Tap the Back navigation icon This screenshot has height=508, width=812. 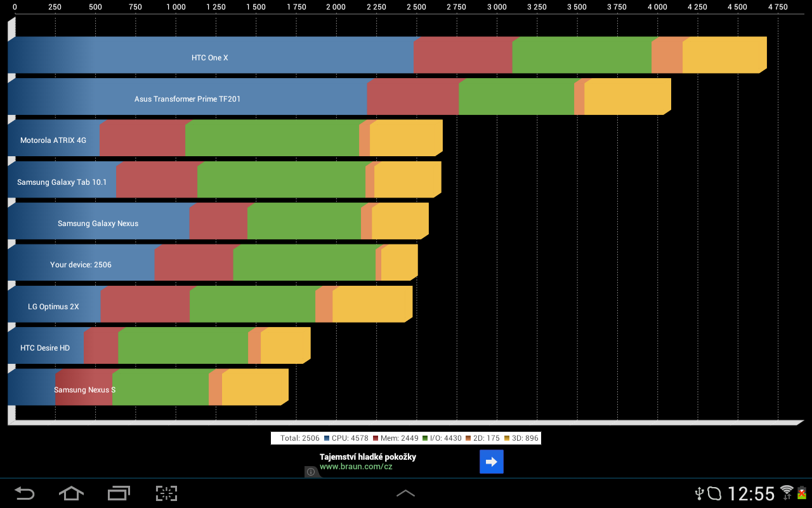pos(24,493)
